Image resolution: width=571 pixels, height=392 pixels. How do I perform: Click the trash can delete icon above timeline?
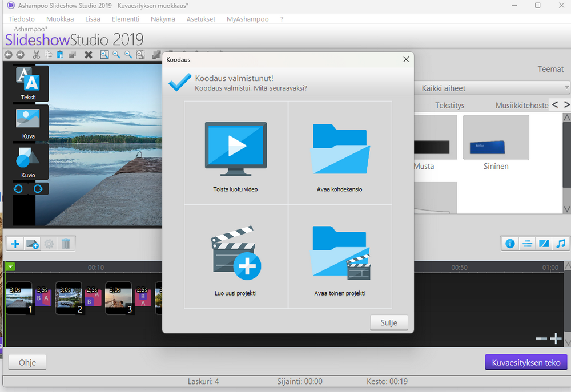[66, 244]
